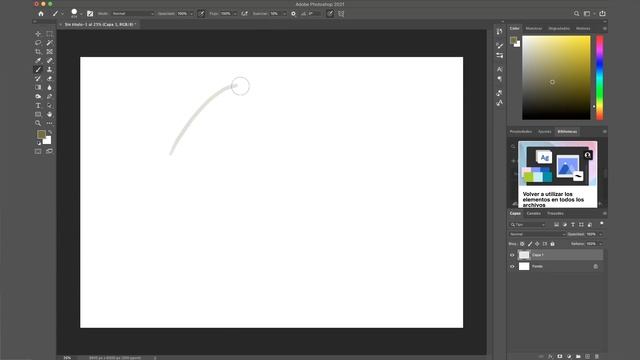Change the screen mode
This screenshot has width=640, height=360.
[49, 151]
